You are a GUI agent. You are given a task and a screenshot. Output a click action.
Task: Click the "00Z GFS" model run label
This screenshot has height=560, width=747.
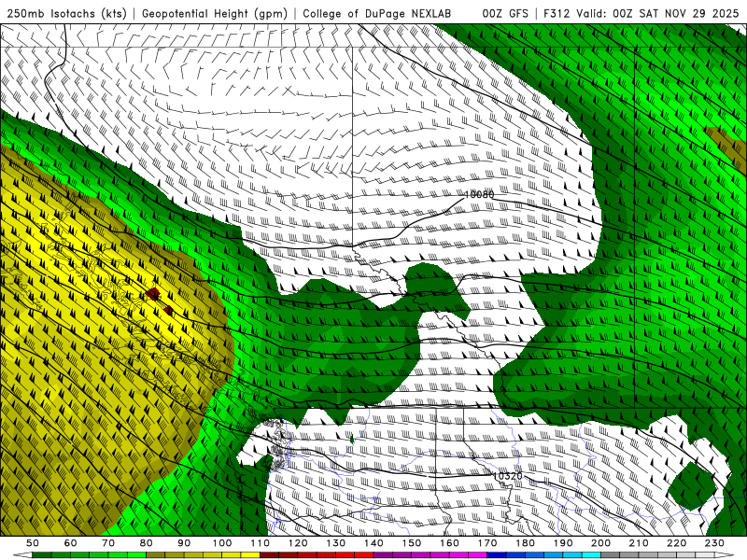pos(505,13)
